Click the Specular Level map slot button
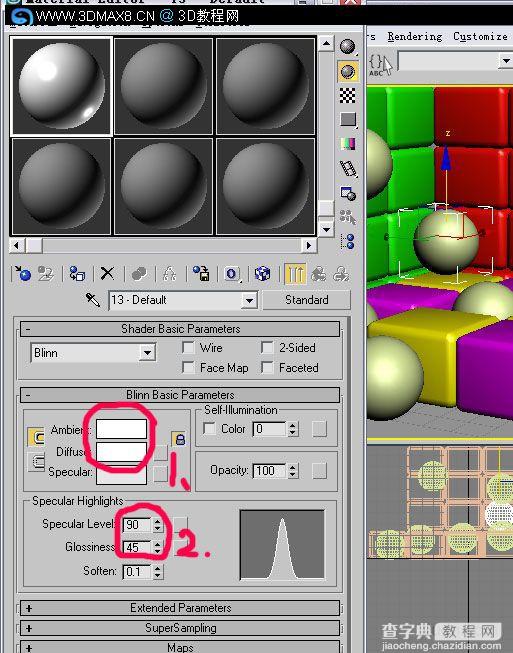This screenshot has height=653, width=513. point(180,524)
